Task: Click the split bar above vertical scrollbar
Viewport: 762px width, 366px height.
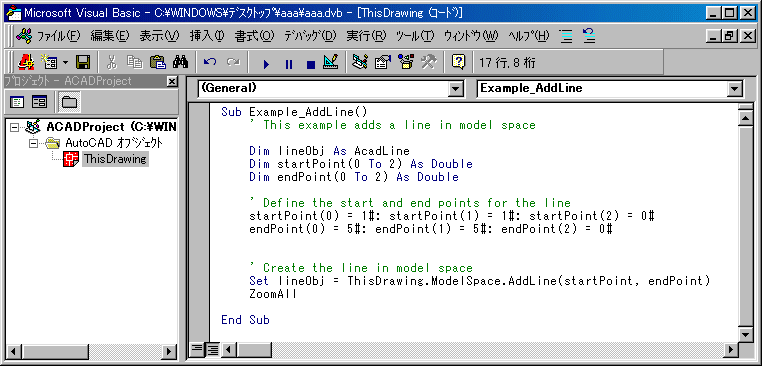Action: pyautogui.click(x=745, y=107)
